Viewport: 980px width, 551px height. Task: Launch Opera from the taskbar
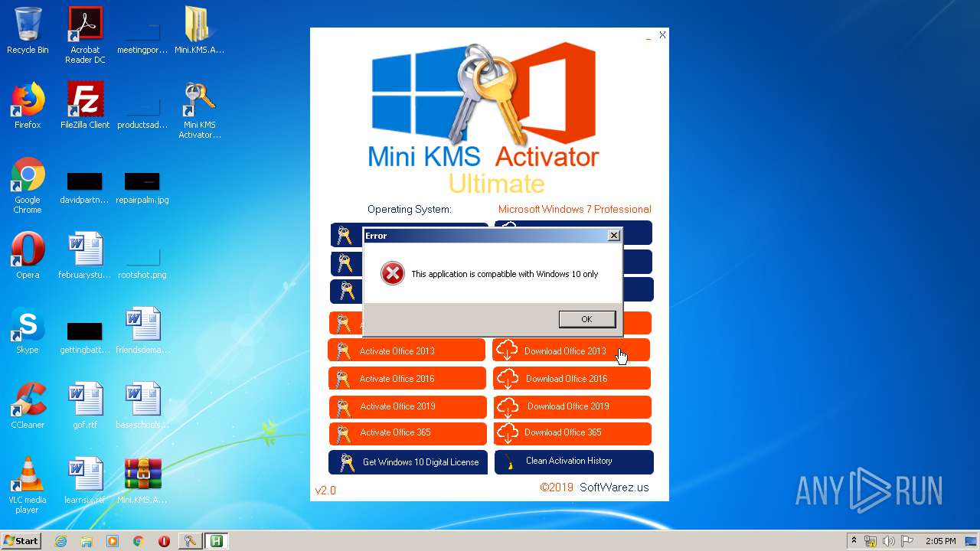pos(164,541)
